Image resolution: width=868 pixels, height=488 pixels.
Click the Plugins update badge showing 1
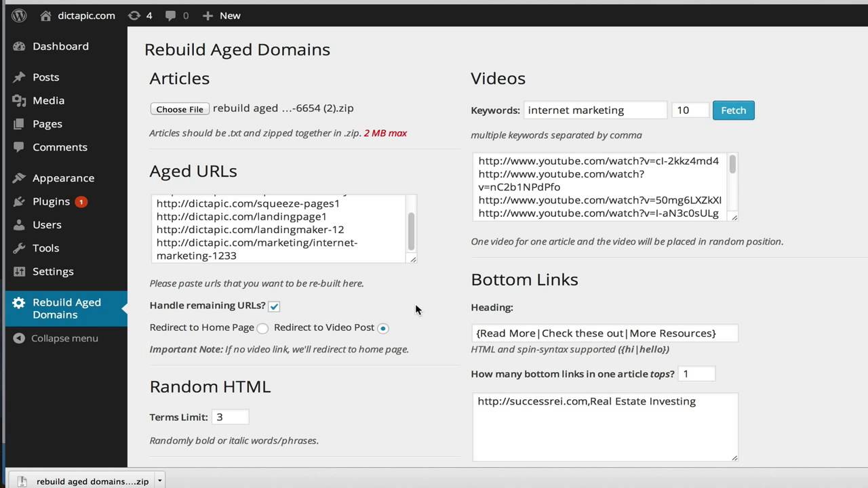(x=81, y=201)
